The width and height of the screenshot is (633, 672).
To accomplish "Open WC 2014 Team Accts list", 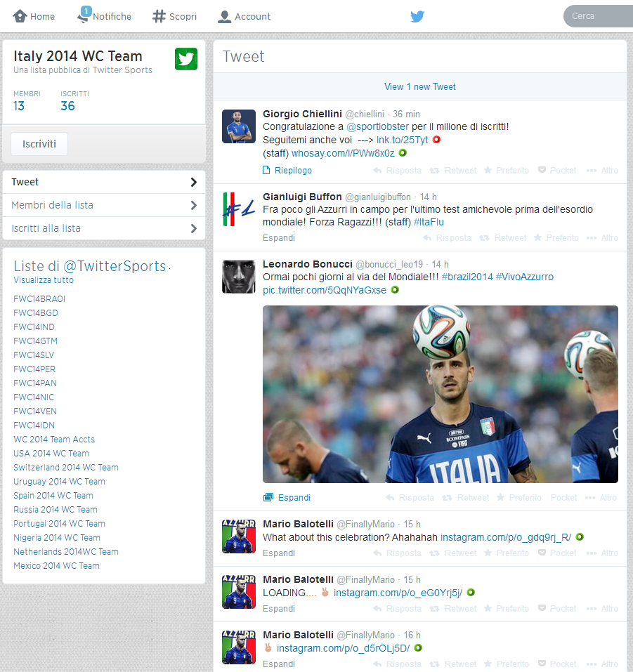I will click(54, 440).
